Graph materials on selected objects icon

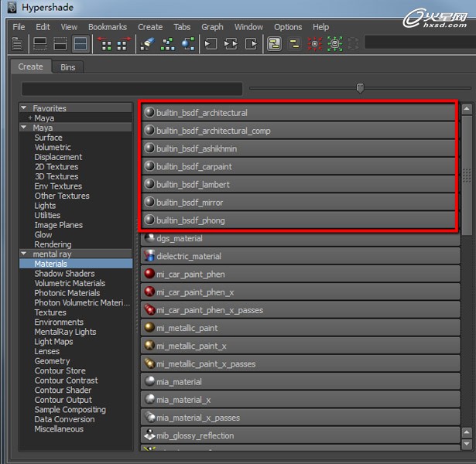tap(188, 44)
